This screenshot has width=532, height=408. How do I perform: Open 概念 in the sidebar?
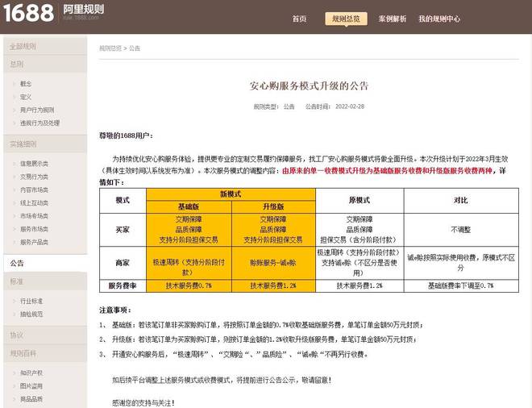pyautogui.click(x=26, y=84)
